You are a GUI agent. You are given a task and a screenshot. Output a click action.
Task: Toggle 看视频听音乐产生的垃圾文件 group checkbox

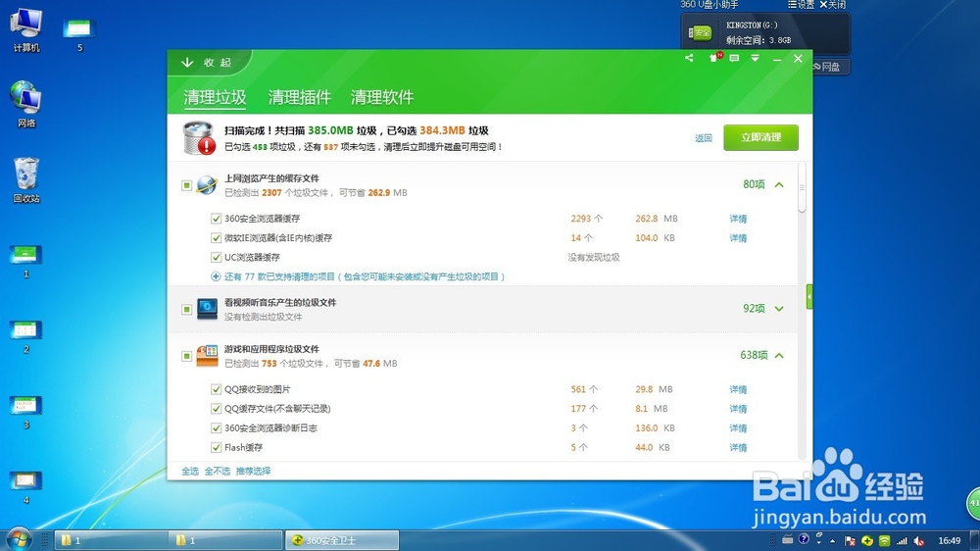[186, 310]
